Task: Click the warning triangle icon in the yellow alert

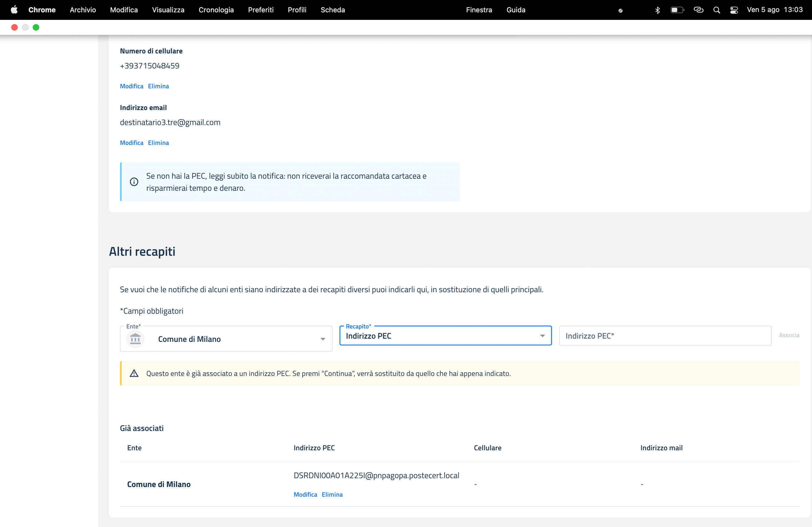Action: pos(134,373)
